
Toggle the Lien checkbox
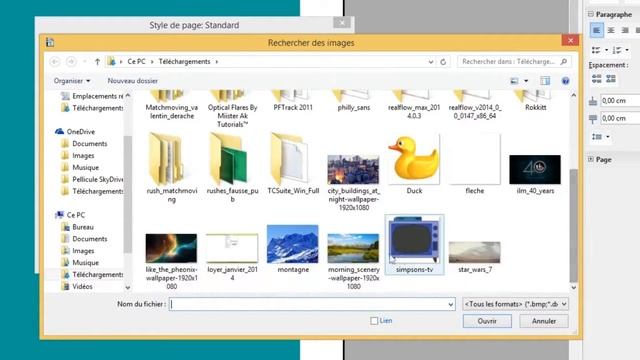tap(374, 321)
